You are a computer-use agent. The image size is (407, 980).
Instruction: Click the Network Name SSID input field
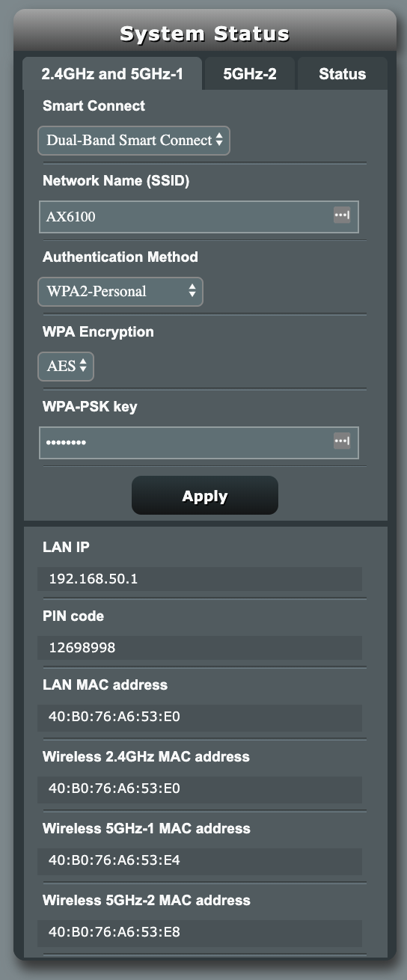point(199,217)
